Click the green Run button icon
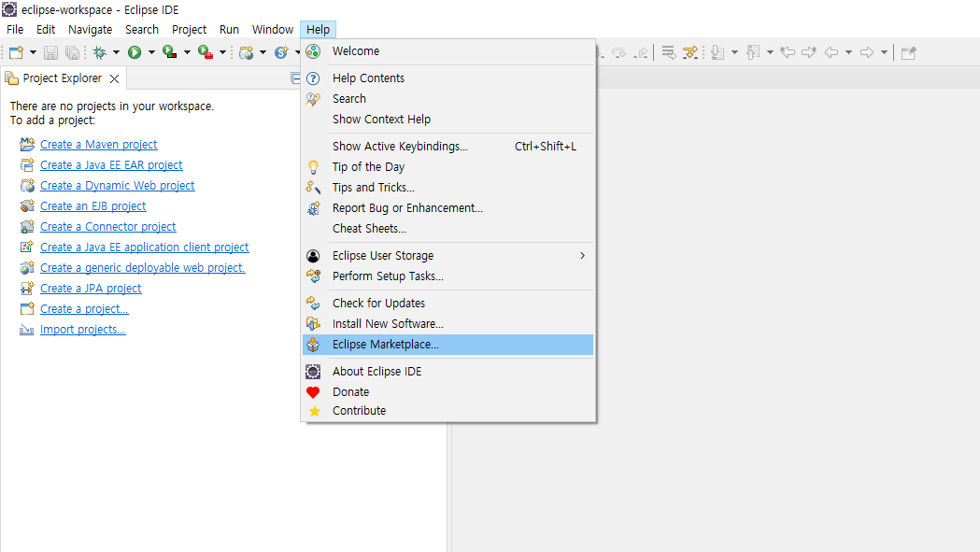The height and width of the screenshot is (552, 980). click(135, 52)
